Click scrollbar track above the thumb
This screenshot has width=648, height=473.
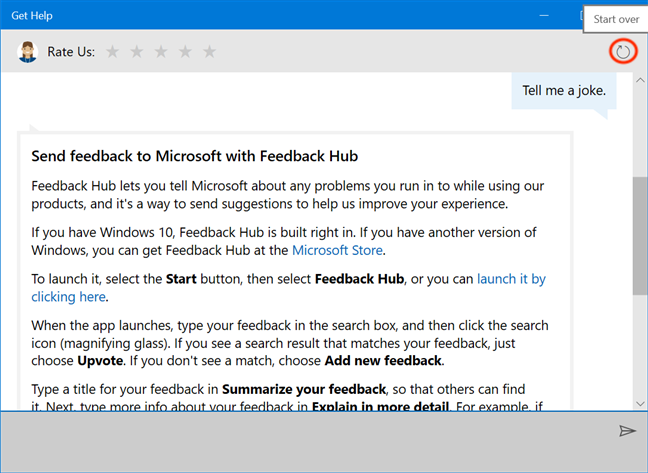640,130
